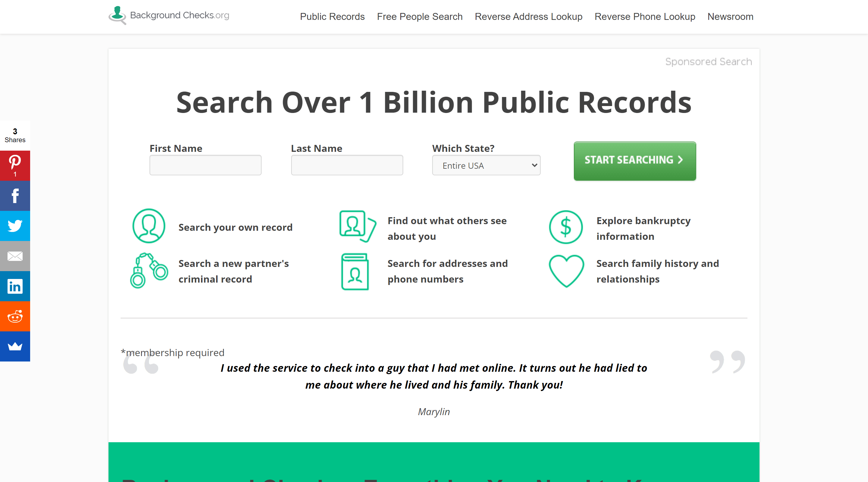The height and width of the screenshot is (482, 868).
Task: Click the crown icon in share sidebar
Action: tap(15, 346)
